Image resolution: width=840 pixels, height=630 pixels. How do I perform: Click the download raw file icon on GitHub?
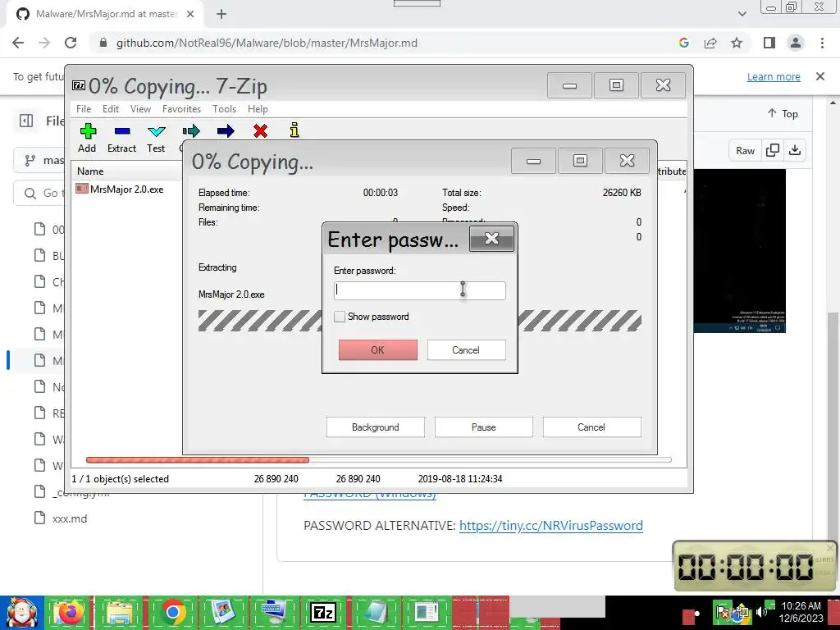click(795, 151)
